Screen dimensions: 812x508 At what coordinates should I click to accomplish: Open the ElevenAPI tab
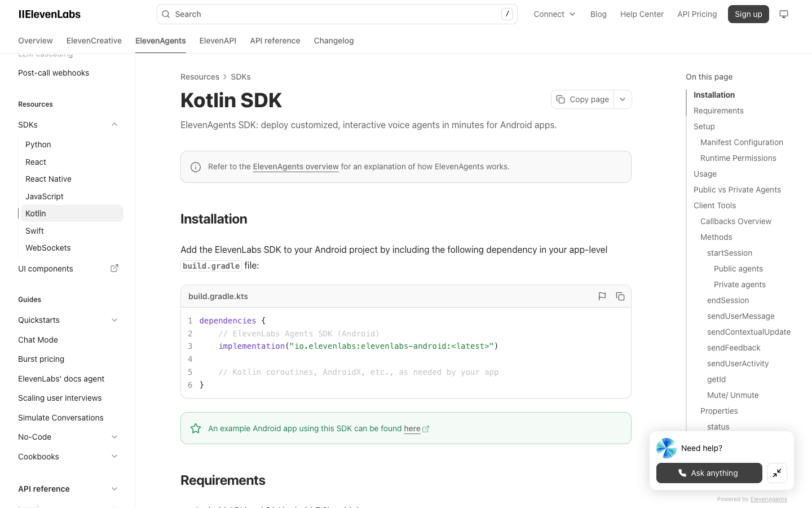pos(218,41)
